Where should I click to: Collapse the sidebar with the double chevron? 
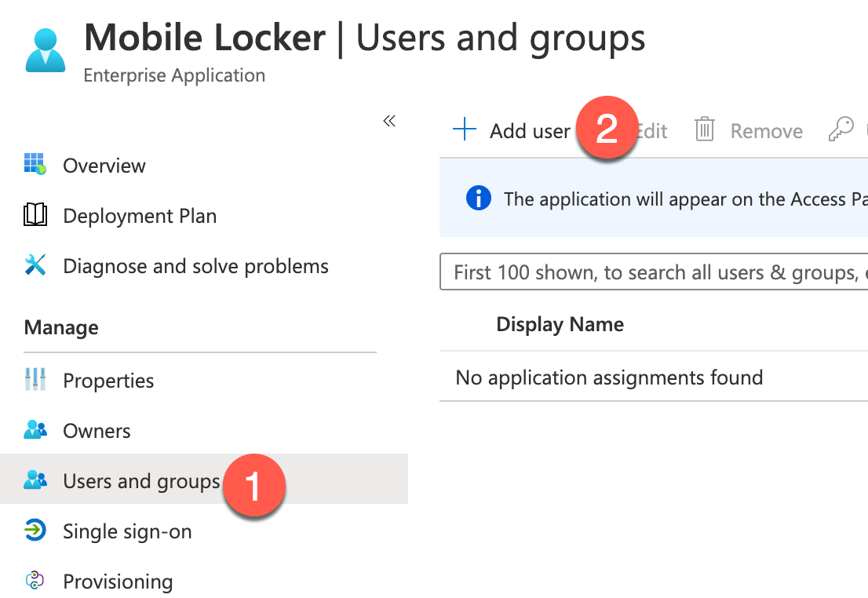(x=389, y=121)
